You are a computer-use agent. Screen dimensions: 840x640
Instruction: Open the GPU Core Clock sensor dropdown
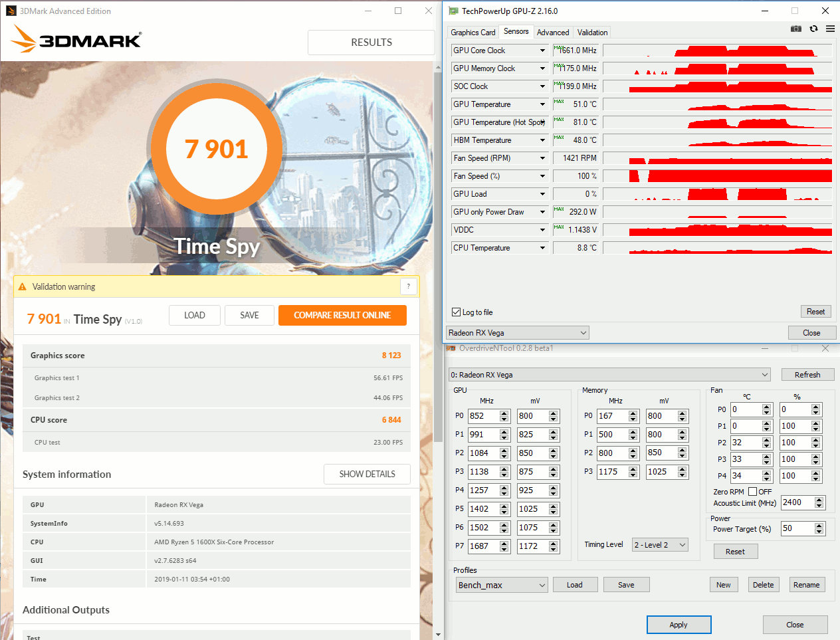pos(543,51)
